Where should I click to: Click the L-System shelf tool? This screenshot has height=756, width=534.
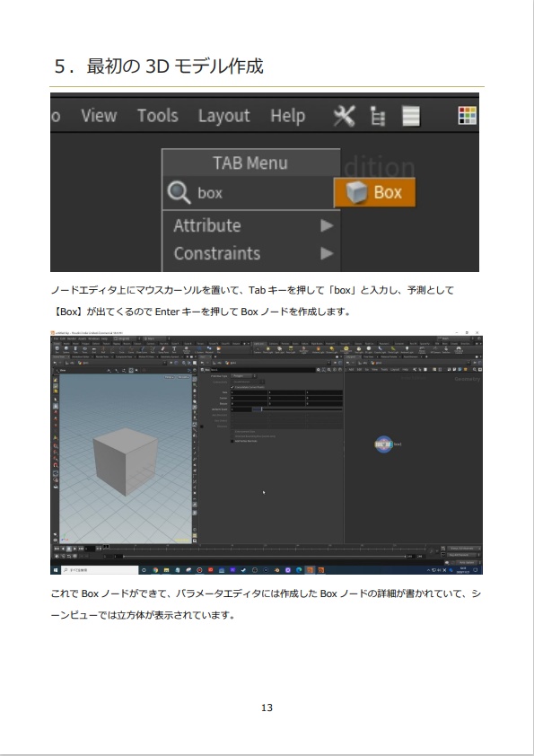(199, 349)
